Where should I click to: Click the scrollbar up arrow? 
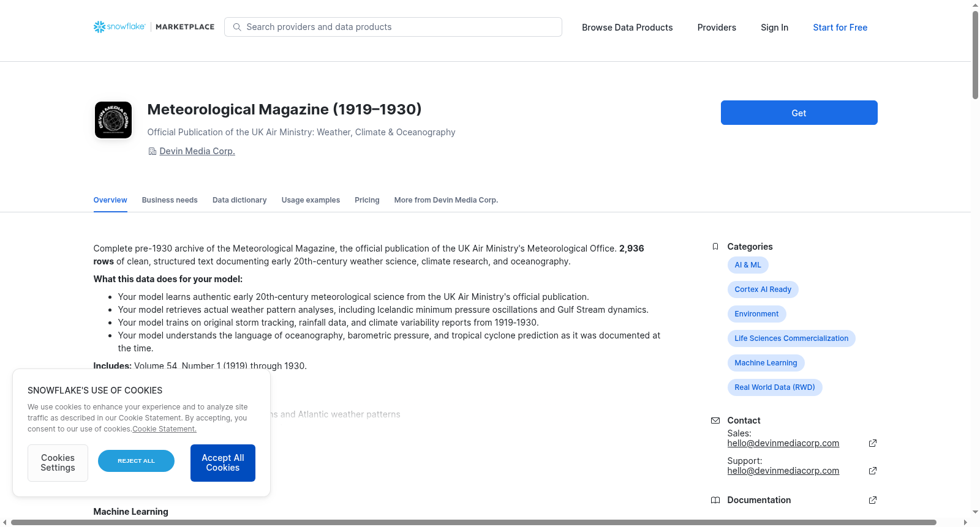(x=975, y=5)
